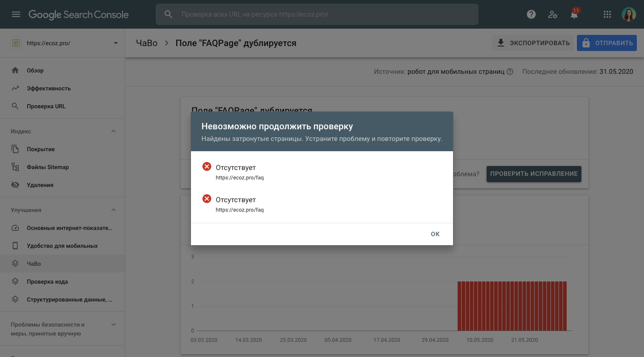The image size is (644, 357).
Task: Open the Эффективность performance report
Action: [x=63, y=88]
